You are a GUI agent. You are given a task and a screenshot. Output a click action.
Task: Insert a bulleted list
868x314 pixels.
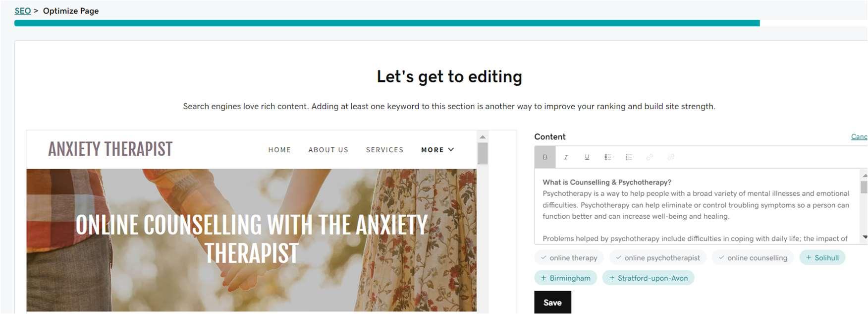608,157
